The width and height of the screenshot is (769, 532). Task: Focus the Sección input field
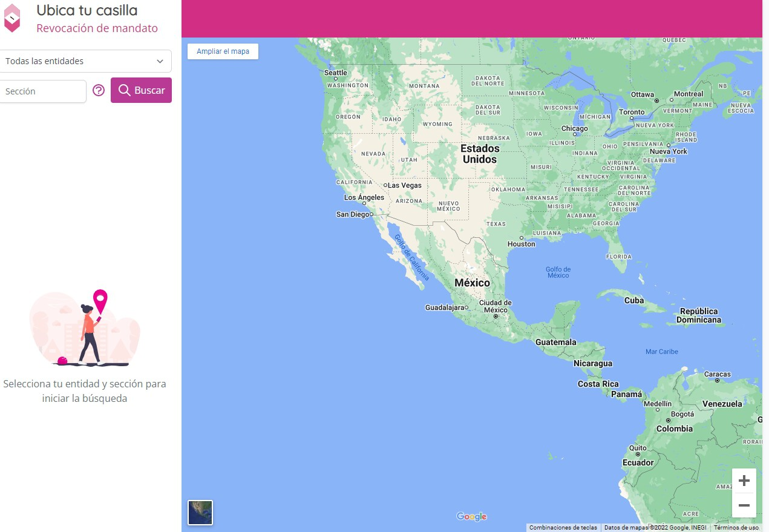(42, 91)
